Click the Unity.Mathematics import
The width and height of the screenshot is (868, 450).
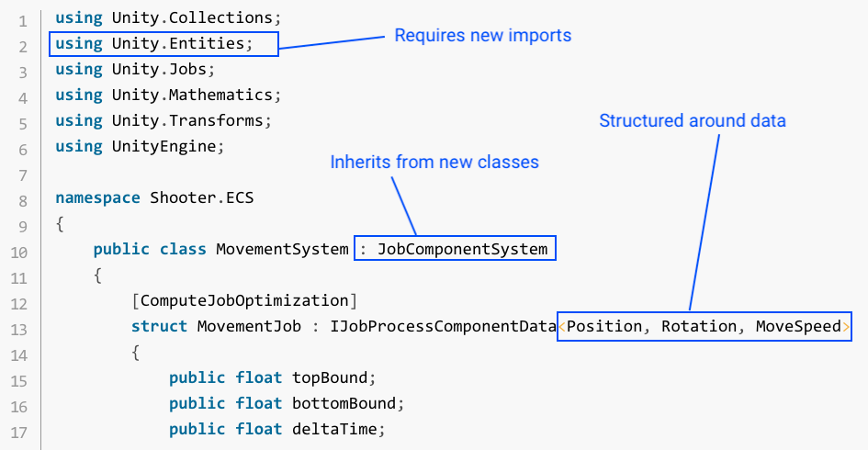tap(192, 95)
